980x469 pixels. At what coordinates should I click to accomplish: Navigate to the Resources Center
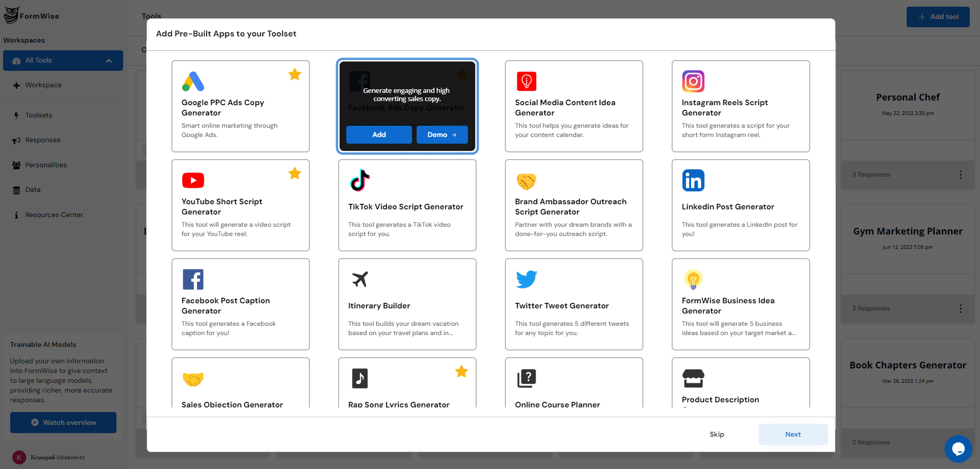point(53,214)
